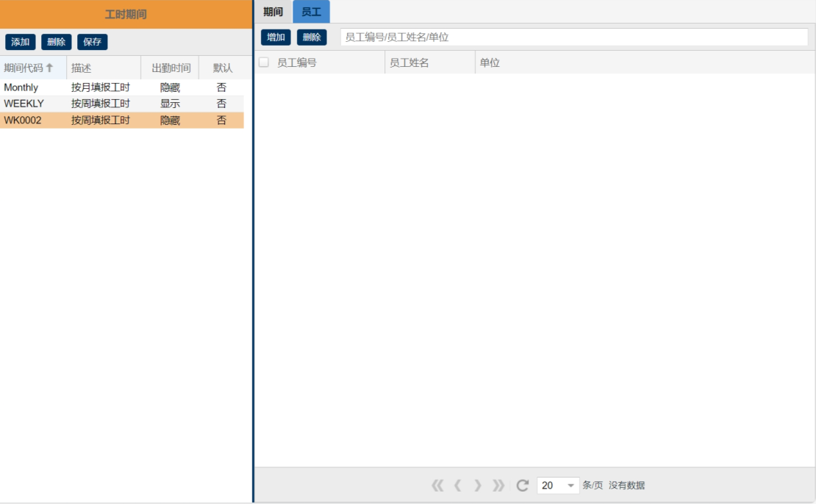Screen dimensions: 816x504
Task: Click 增加 to add an employee
Action: coord(276,37)
